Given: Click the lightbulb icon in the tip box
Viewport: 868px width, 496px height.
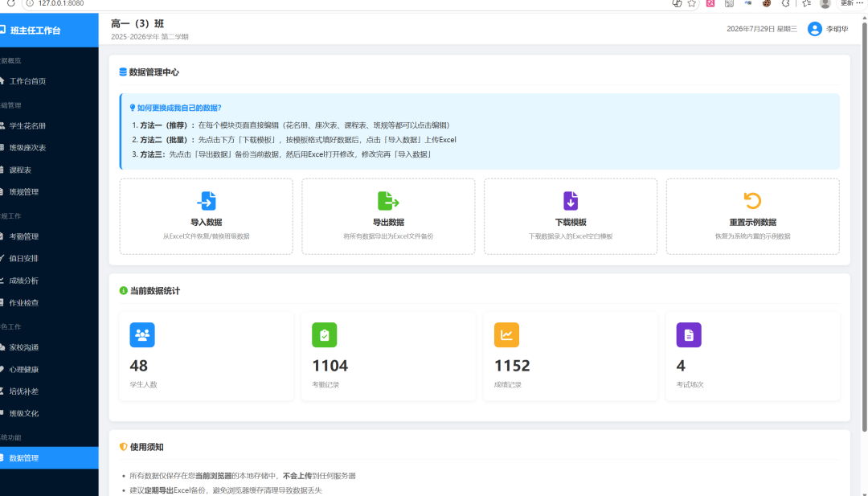Looking at the screenshot, I should point(133,108).
